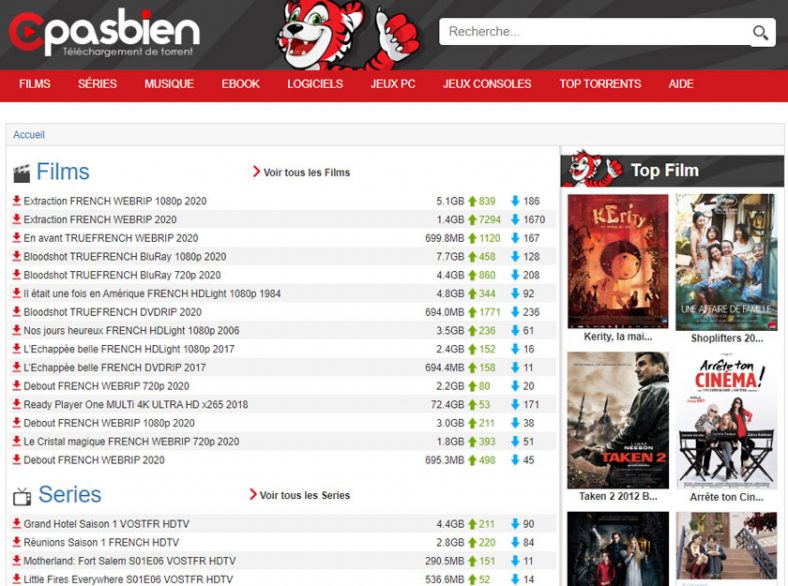This screenshot has width=788, height=586.
Task: Click download icon for Bloodshot TRUEFRENCH BluRay 1080p 2020
Action: click(x=17, y=256)
